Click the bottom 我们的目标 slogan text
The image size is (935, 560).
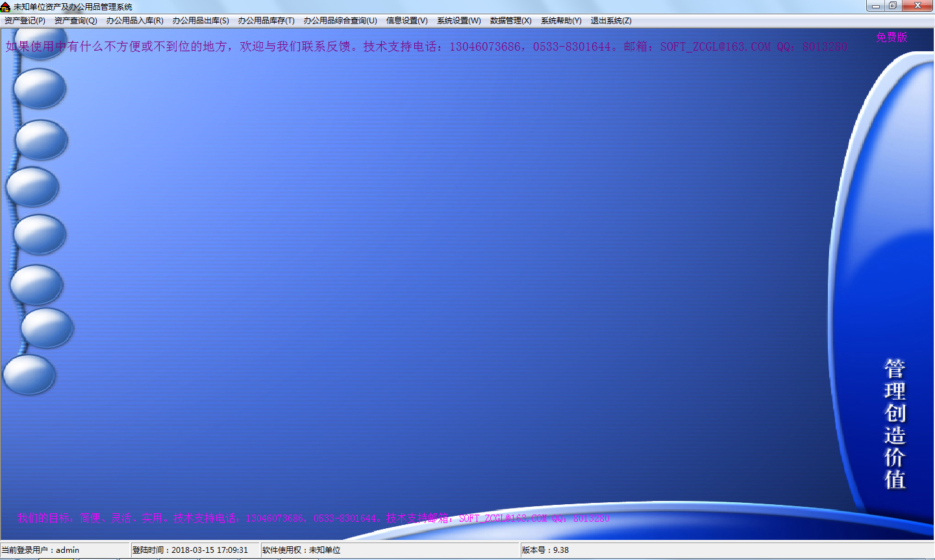coord(313,518)
